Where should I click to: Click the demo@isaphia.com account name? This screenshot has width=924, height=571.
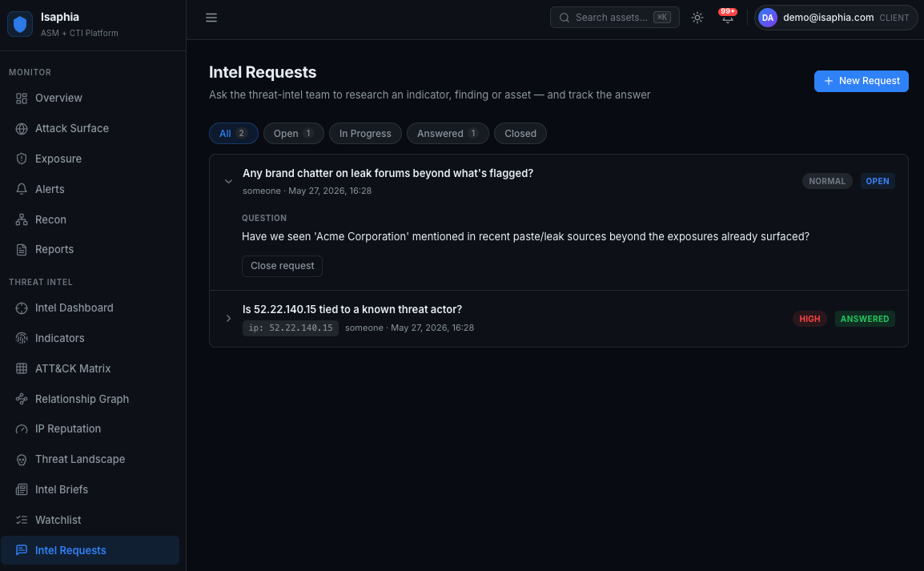coord(828,18)
